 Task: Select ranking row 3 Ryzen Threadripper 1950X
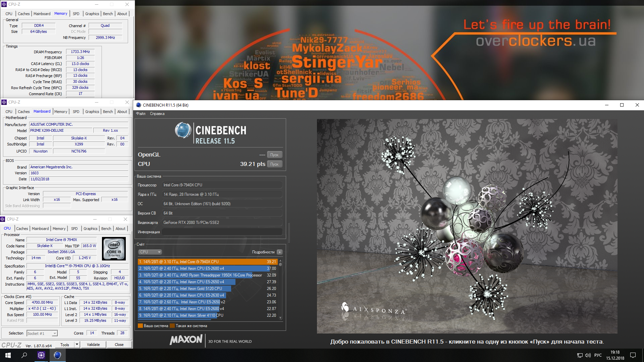tap(207, 275)
